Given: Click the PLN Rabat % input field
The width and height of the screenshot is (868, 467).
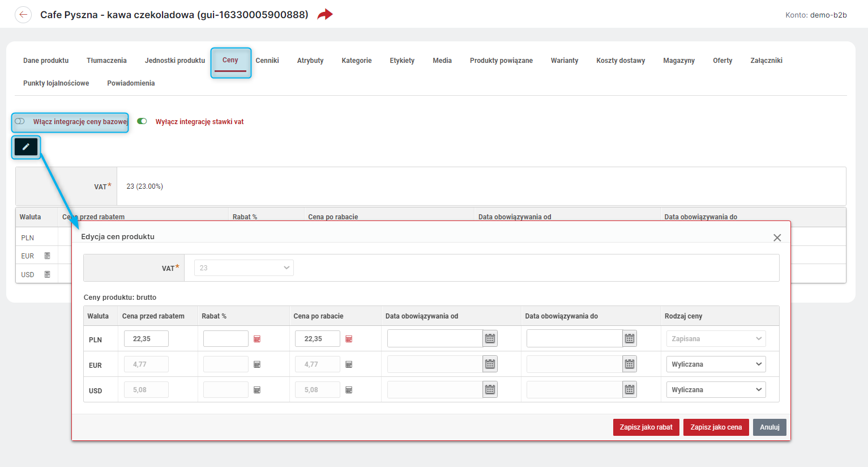Looking at the screenshot, I should [226, 338].
